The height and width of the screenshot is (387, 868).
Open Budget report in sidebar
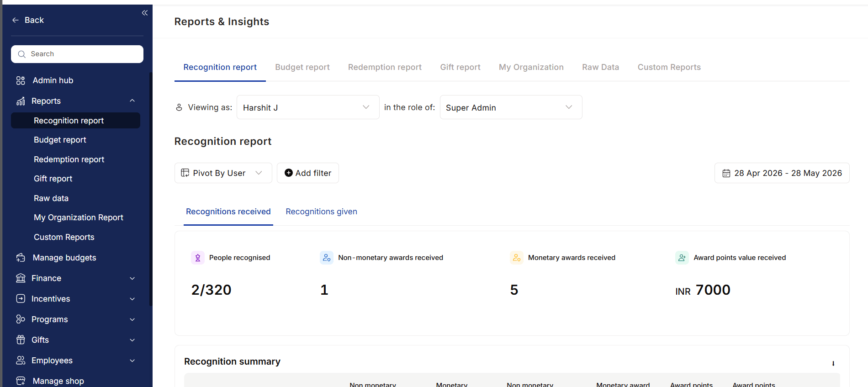click(60, 140)
